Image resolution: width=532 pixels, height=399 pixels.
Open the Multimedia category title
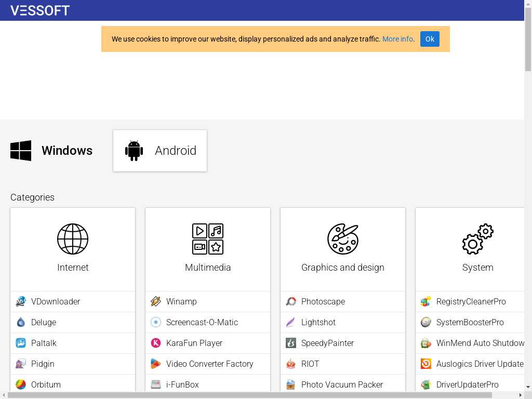(208, 268)
